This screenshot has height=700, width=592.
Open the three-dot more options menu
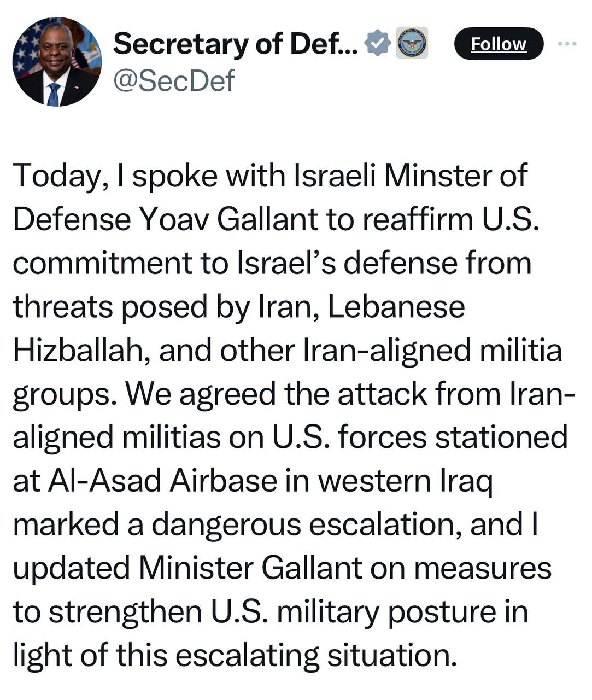coord(567,44)
